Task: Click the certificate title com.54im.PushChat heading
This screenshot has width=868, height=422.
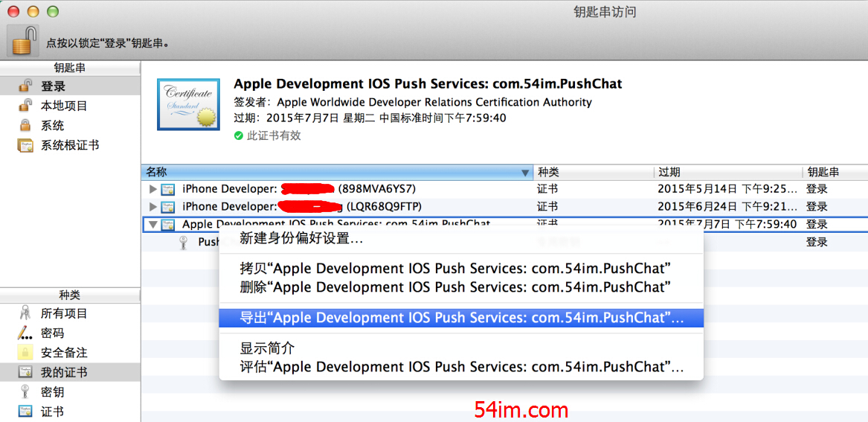Action: [428, 84]
